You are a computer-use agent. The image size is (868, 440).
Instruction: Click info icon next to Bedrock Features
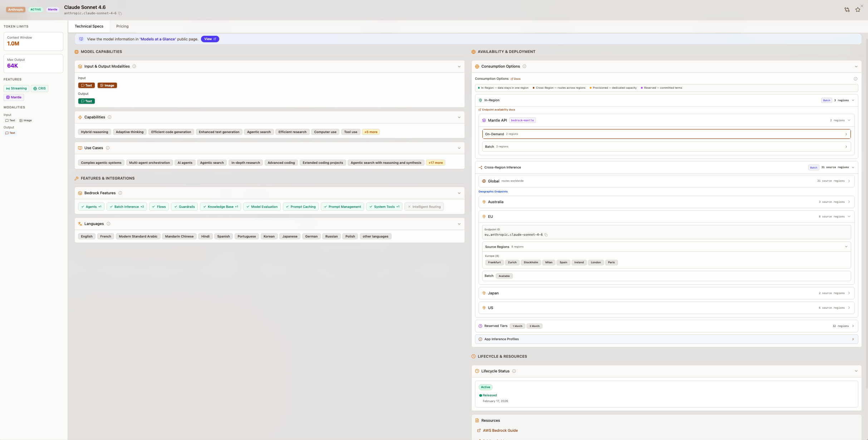point(120,193)
